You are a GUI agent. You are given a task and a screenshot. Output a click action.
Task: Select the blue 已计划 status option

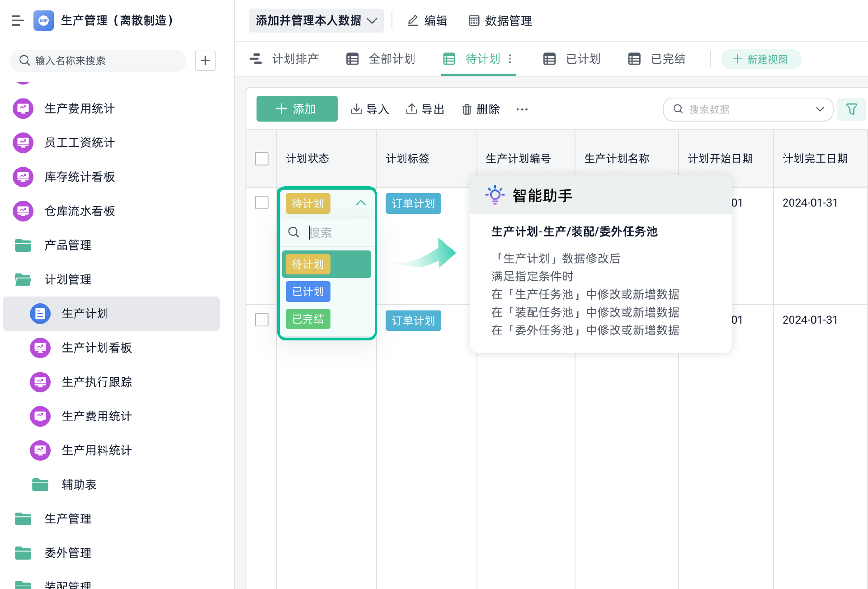click(308, 292)
